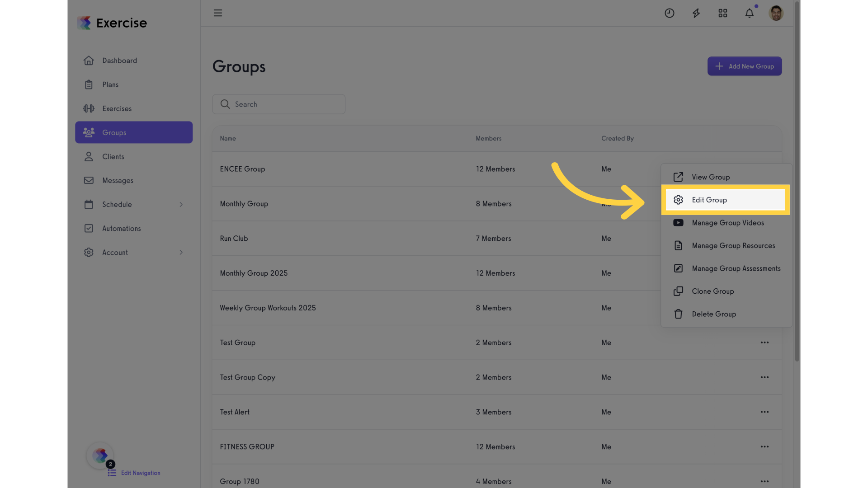Click Monthly Group 2025 name
868x488 pixels.
point(254,273)
